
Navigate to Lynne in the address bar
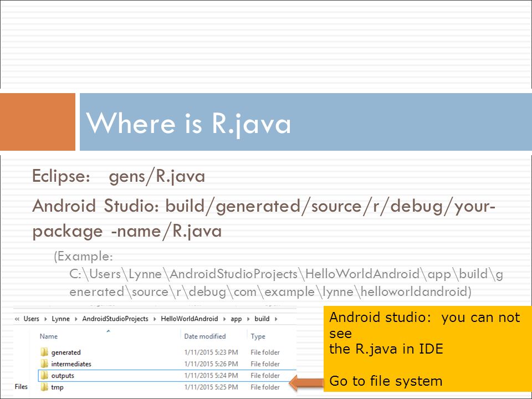[x=61, y=319]
